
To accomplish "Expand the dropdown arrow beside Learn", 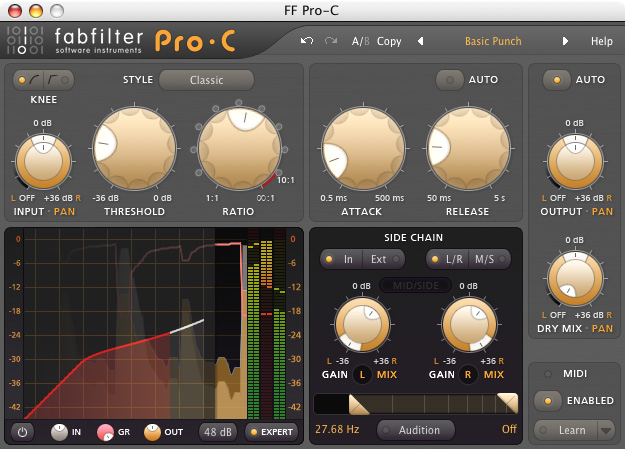I will (x=606, y=430).
